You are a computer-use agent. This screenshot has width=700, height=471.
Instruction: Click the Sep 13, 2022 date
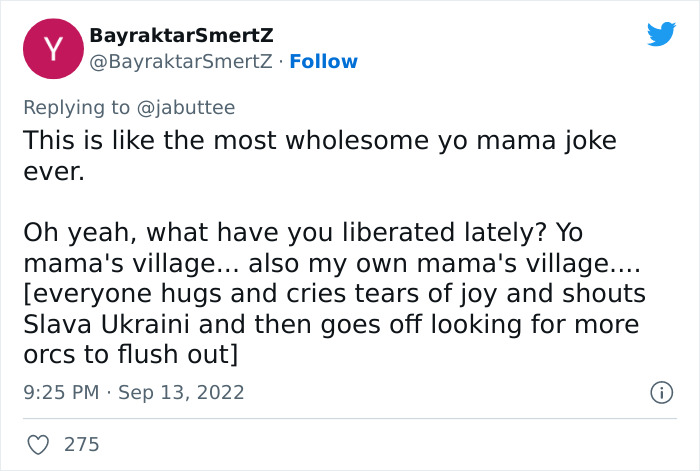(181, 392)
